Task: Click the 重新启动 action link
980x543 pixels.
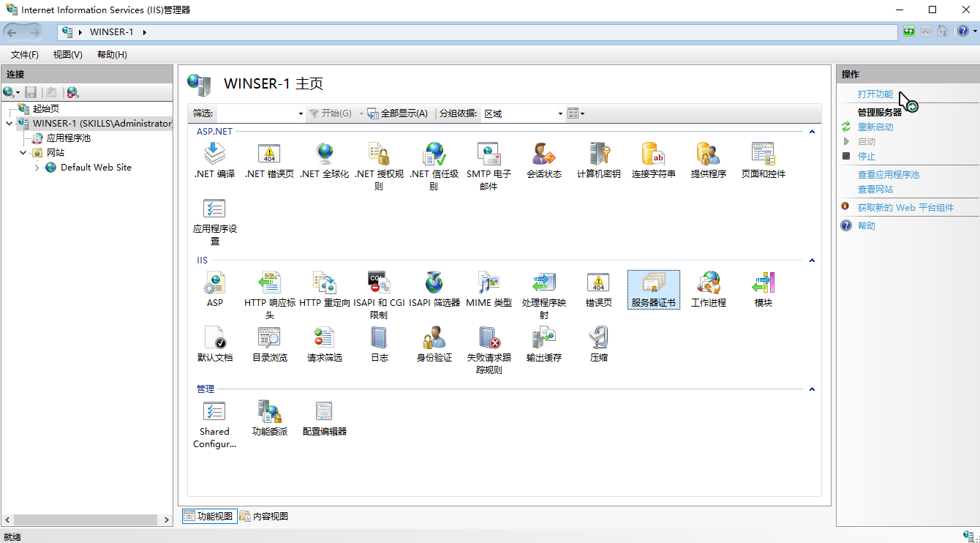Action: [x=875, y=127]
